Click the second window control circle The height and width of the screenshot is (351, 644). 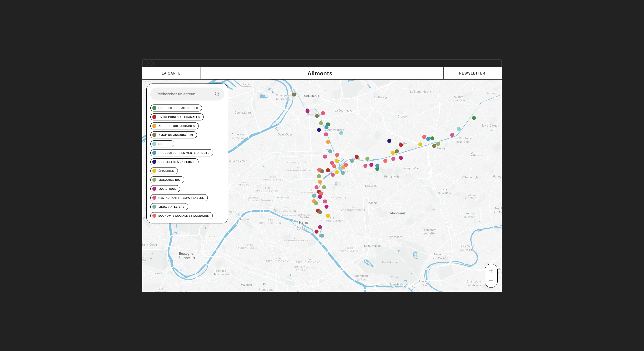[152, 64]
